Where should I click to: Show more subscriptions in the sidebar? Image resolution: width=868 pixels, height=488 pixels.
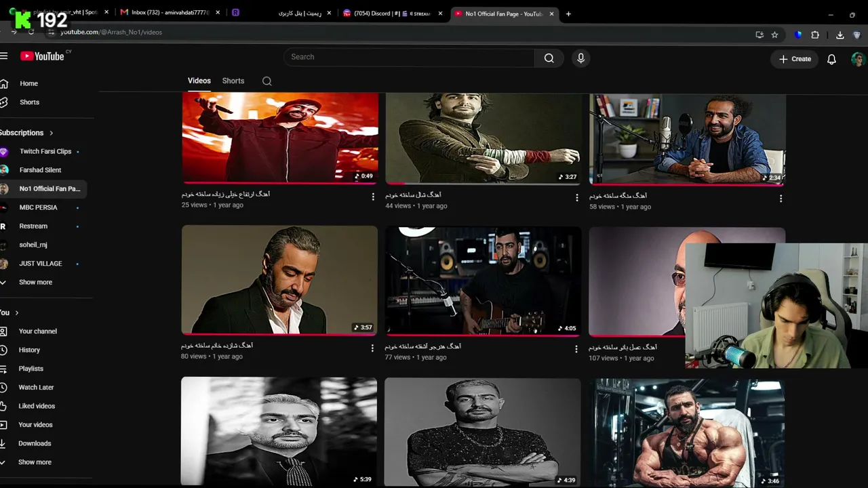click(35, 282)
